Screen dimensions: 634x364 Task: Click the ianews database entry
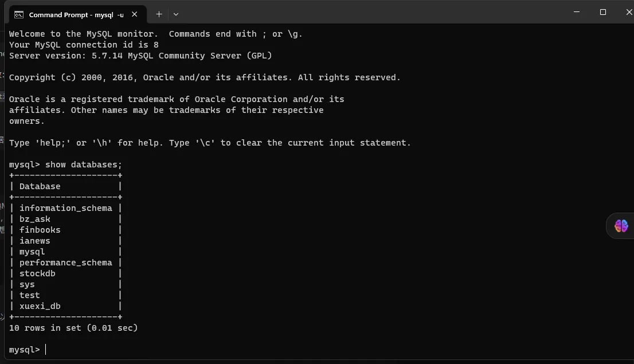coord(34,241)
